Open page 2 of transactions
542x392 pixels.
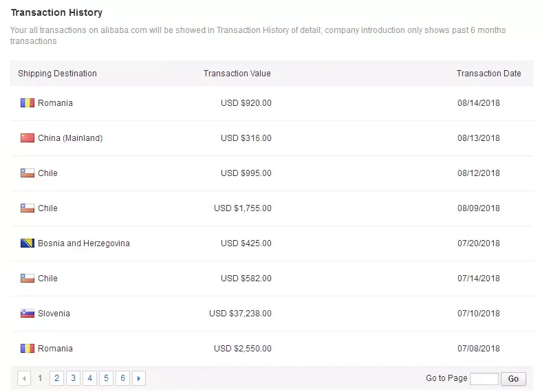tap(56, 378)
